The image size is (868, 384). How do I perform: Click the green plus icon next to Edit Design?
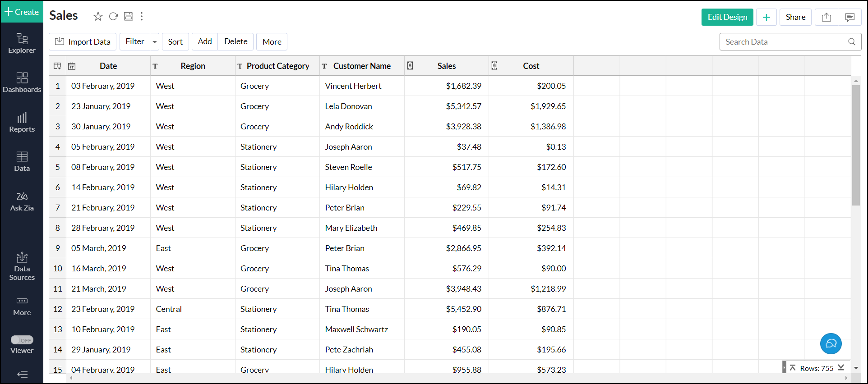766,17
